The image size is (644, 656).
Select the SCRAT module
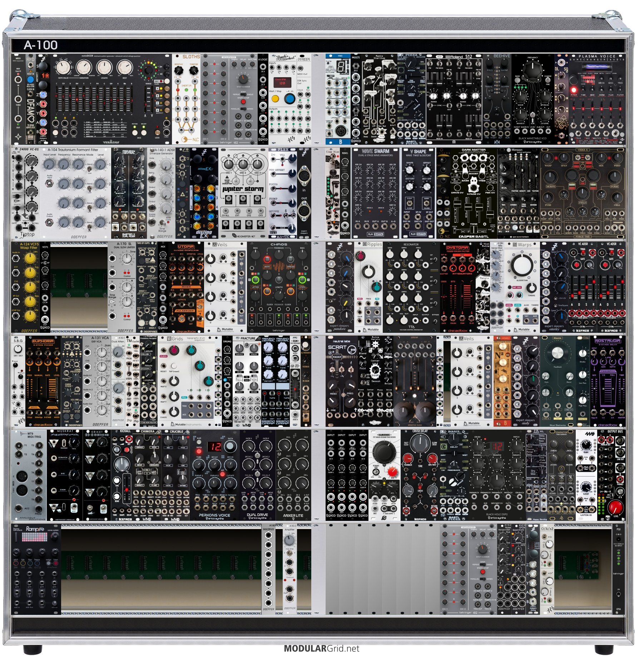click(341, 381)
